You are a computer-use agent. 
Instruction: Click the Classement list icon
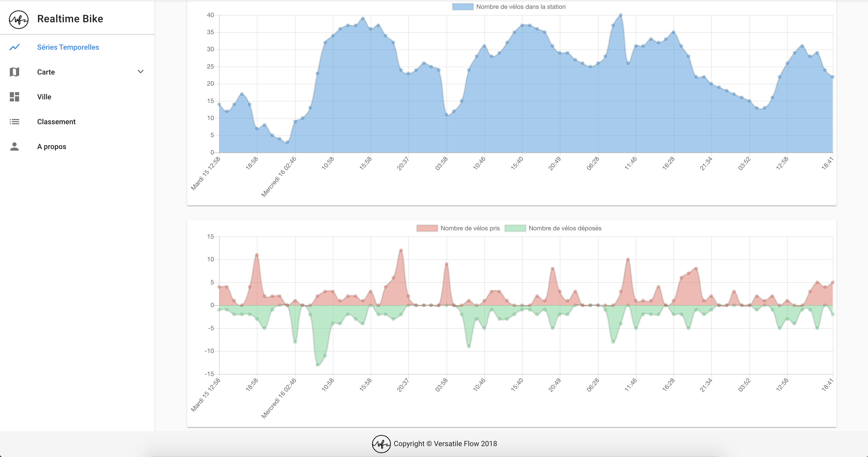pos(14,122)
